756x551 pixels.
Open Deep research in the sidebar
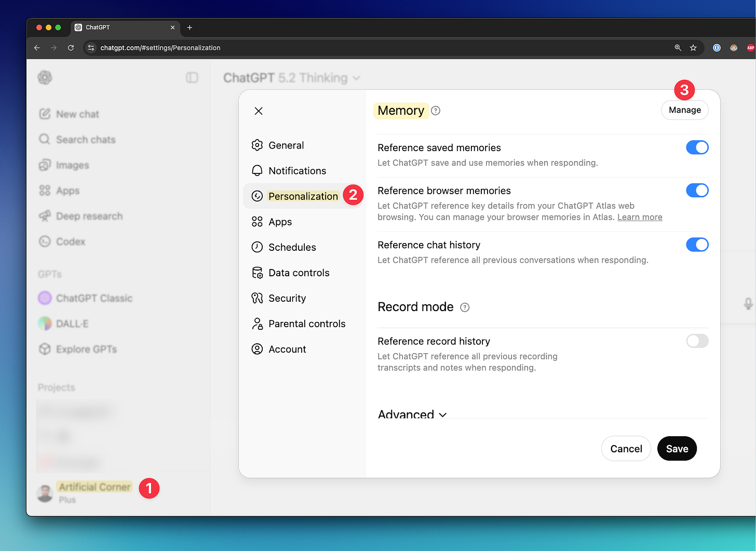pyautogui.click(x=81, y=216)
